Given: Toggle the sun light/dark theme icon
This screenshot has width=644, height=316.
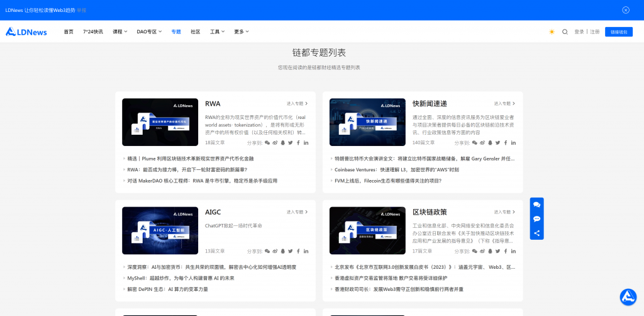Looking at the screenshot, I should pos(552,31).
